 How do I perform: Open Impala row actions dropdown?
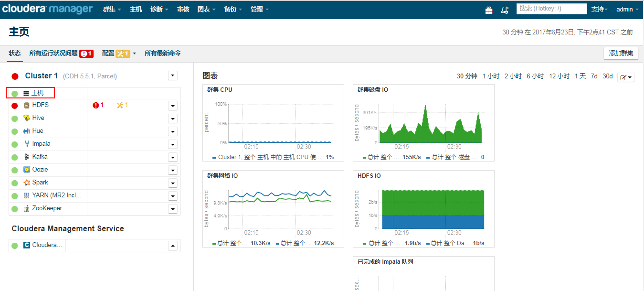[173, 144]
